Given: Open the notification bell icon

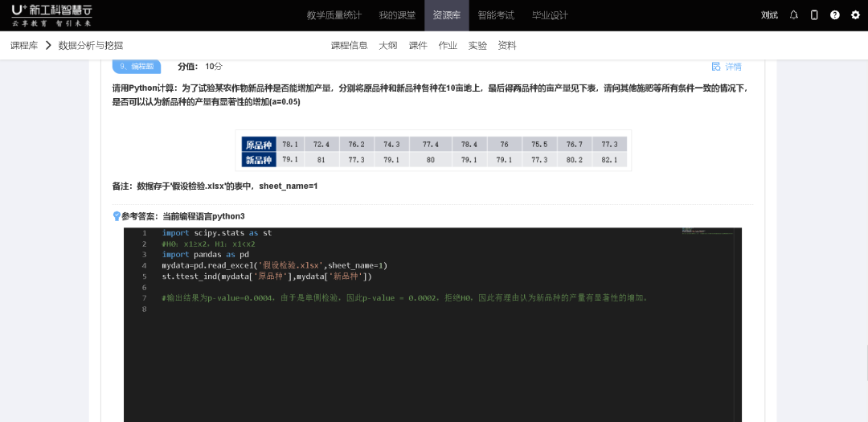Looking at the screenshot, I should pyautogui.click(x=794, y=15).
